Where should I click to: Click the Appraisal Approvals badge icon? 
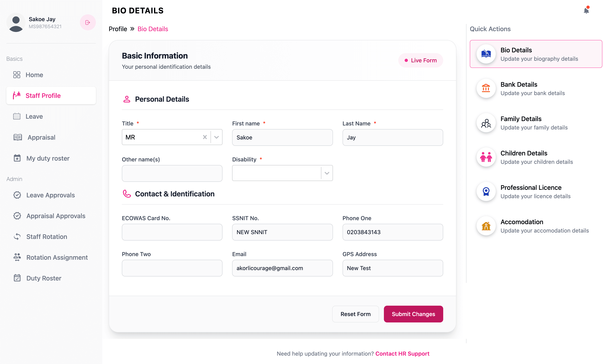click(17, 216)
